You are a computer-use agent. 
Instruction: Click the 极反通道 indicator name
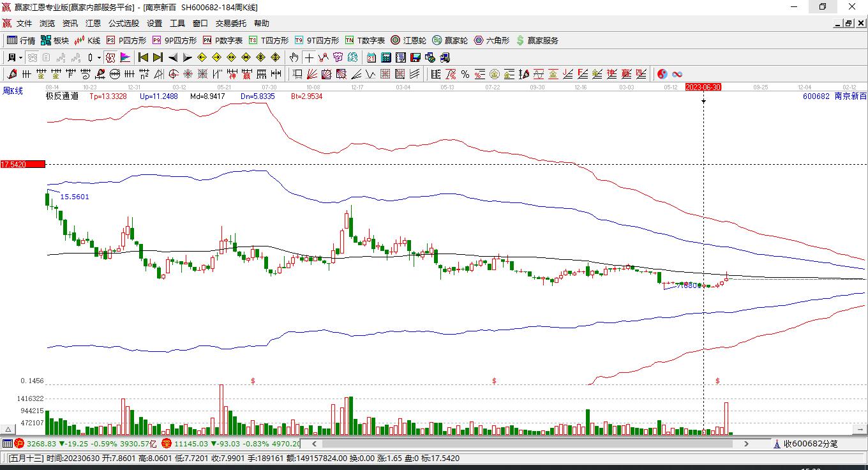[x=62, y=96]
